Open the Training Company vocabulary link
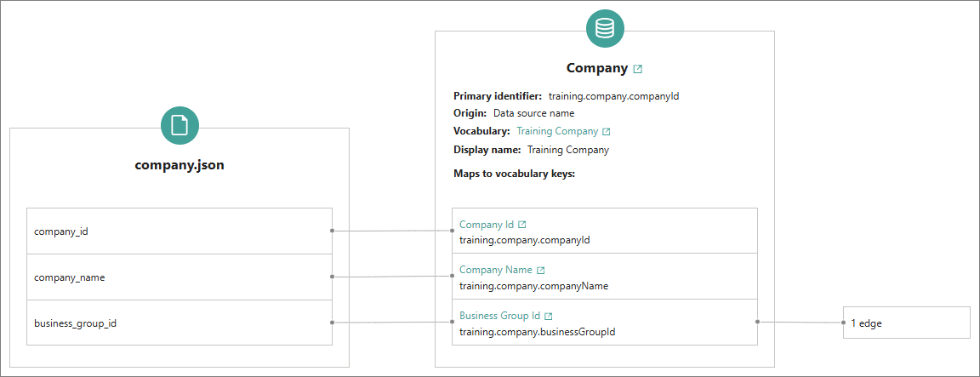The height and width of the screenshot is (377, 980). (557, 131)
